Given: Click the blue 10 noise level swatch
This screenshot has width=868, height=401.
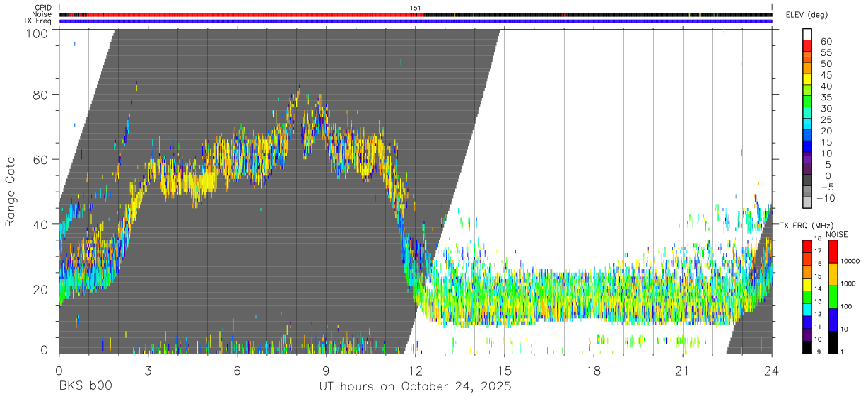Looking at the screenshot, I should tap(833, 320).
